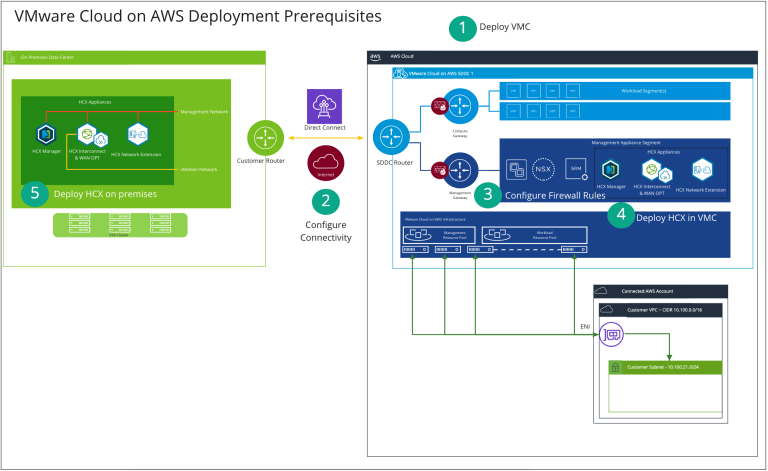
Task: Click the red Internet cloud icon
Action: click(x=326, y=163)
